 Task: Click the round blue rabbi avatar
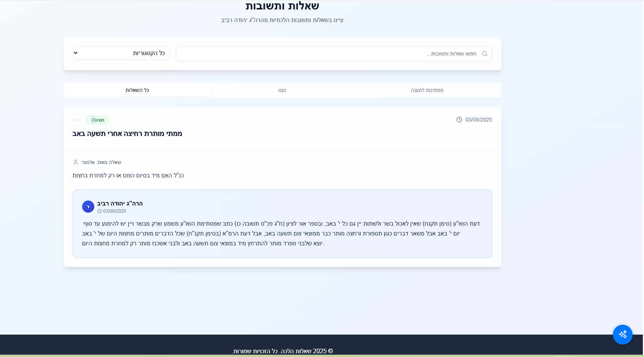point(88,207)
